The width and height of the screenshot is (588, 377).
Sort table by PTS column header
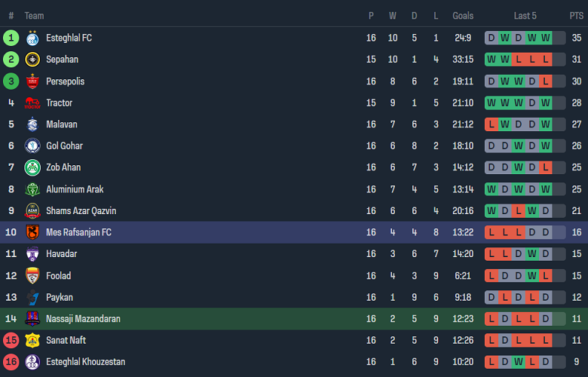(x=576, y=16)
